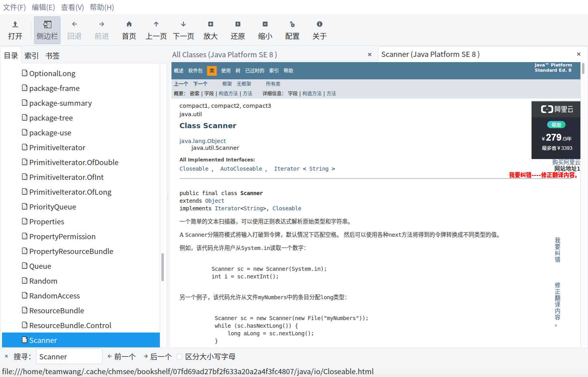Click the 还原 reset zoom icon
The height and width of the screenshot is (377, 588).
(x=238, y=24)
